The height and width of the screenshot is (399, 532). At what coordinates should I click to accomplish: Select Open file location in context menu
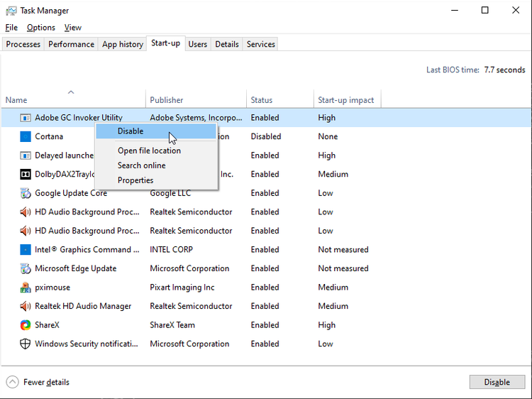pyautogui.click(x=149, y=151)
